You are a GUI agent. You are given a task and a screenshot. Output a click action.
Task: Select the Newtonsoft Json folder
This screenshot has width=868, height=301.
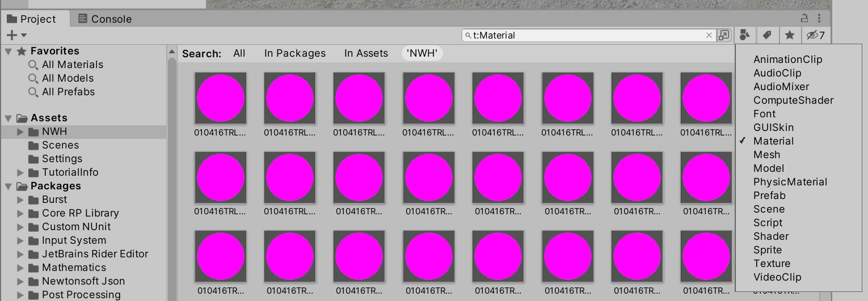point(83,281)
